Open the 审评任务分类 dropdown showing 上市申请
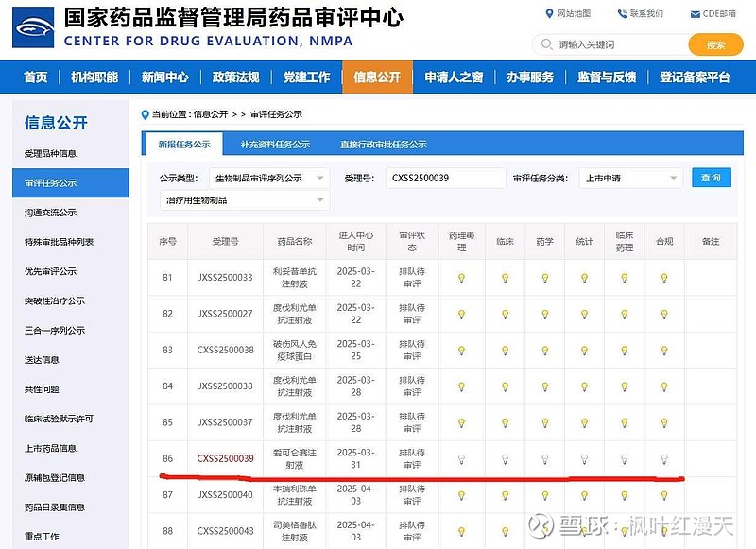 [x=630, y=178]
